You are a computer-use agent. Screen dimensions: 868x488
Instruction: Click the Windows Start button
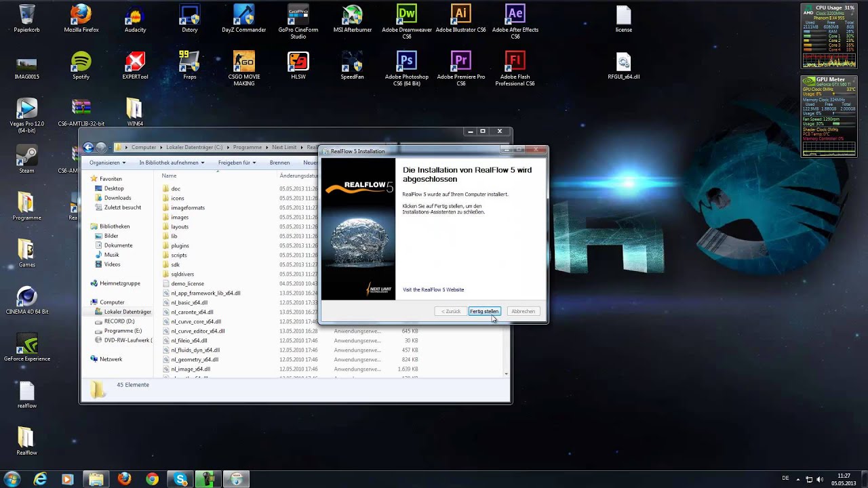coord(12,479)
